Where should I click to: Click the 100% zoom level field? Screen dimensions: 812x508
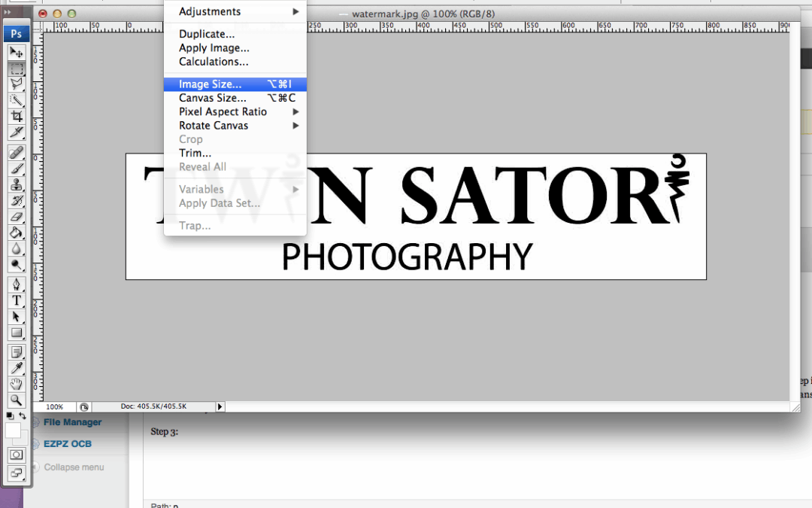point(54,407)
